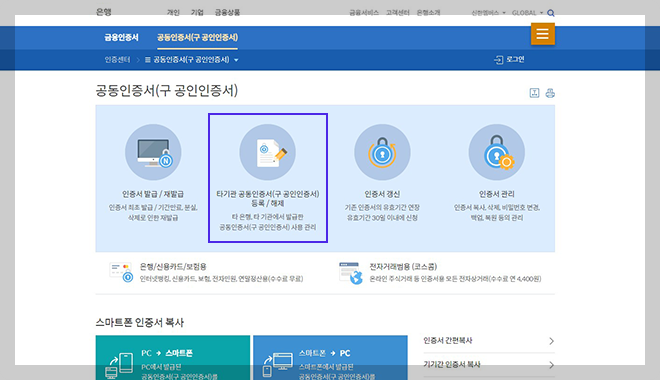Expand 공동인증서(구 공인인증서) breadcrumb dropdown

click(x=236, y=60)
